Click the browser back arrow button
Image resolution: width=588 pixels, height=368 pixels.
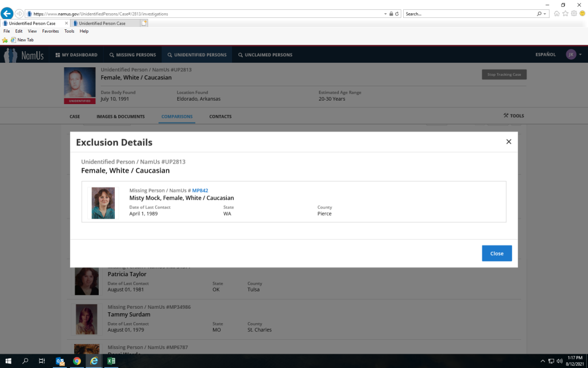point(7,13)
